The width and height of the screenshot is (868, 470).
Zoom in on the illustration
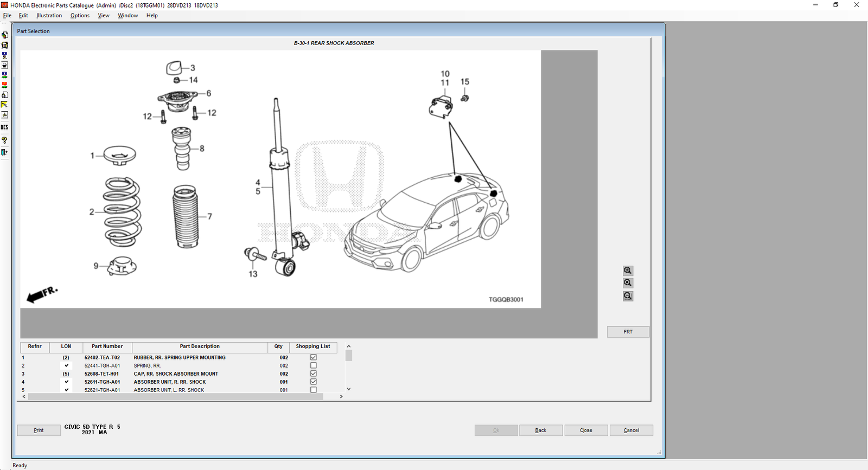pyautogui.click(x=628, y=271)
